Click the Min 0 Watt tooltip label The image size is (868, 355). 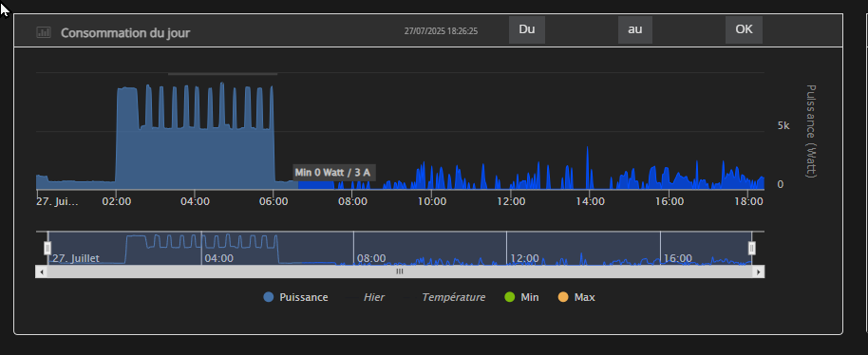pos(333,173)
